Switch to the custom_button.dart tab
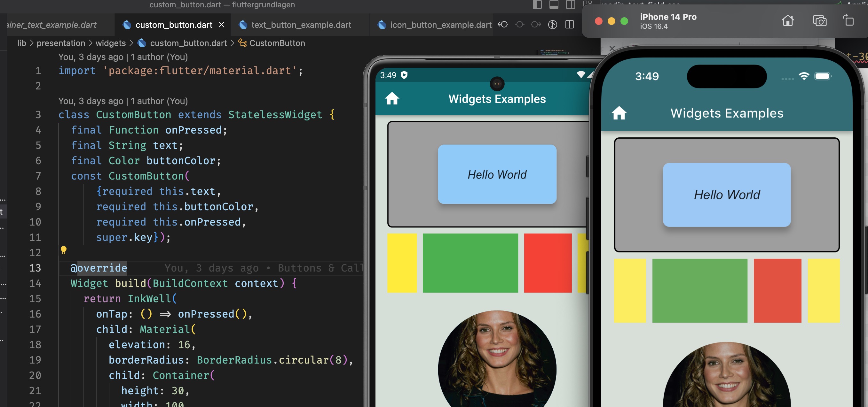The width and height of the screenshot is (868, 407). click(x=173, y=25)
